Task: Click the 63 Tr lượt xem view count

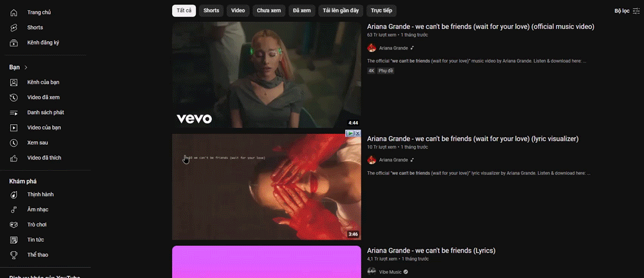Action: tap(382, 35)
